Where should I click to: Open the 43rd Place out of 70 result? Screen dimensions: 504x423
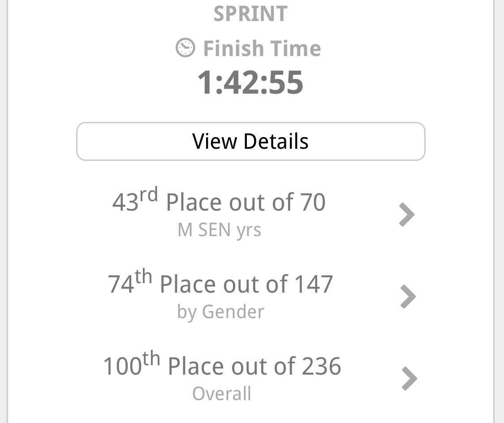[x=219, y=202]
